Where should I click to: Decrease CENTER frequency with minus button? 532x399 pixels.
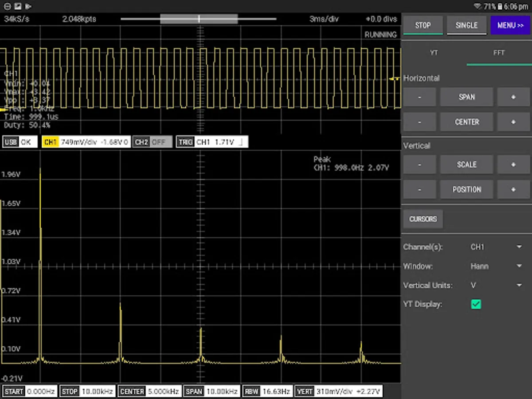[419, 122]
